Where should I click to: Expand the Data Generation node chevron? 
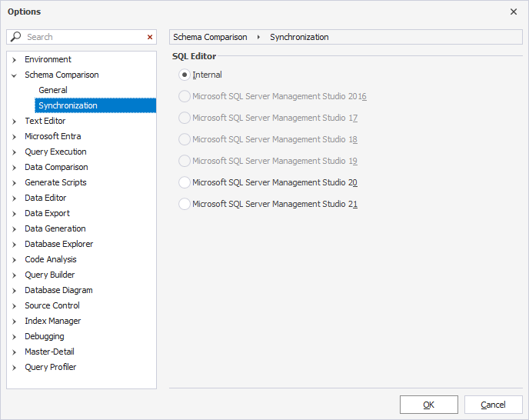14,229
